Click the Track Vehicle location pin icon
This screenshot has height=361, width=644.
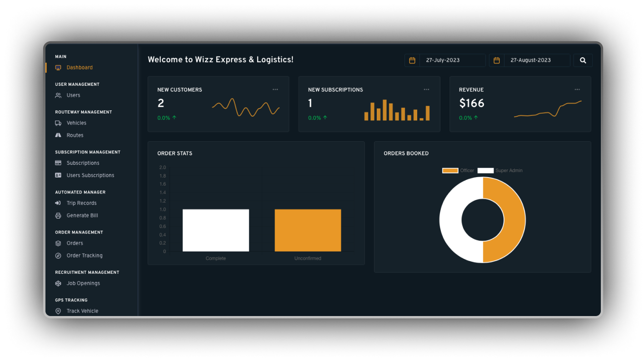(x=58, y=311)
